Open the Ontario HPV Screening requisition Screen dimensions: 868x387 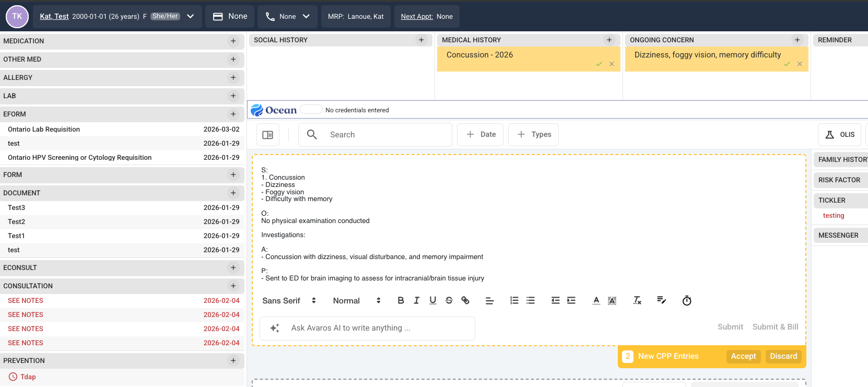(80, 158)
